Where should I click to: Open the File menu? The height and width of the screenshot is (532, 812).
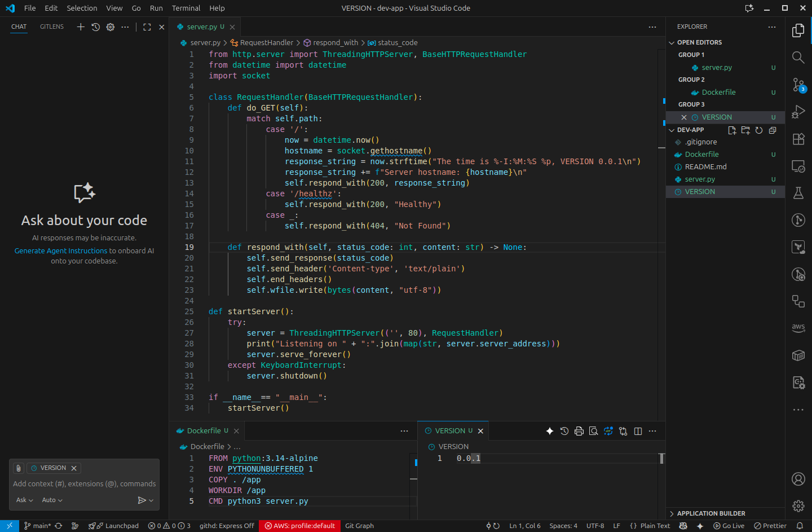coord(30,8)
